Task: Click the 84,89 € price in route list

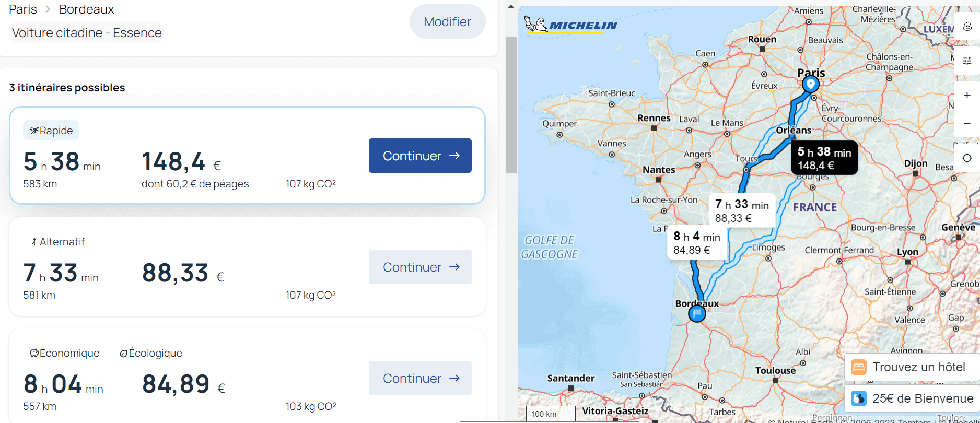Action: tap(184, 384)
